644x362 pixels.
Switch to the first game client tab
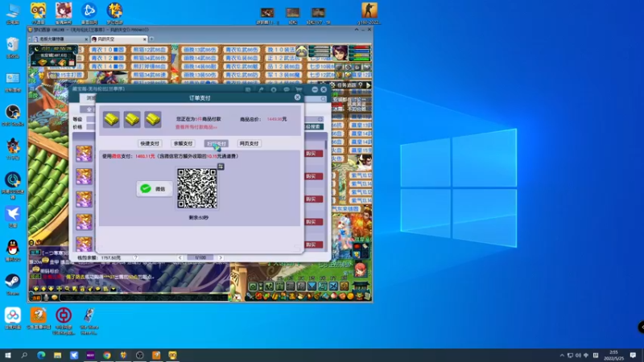click(60, 39)
